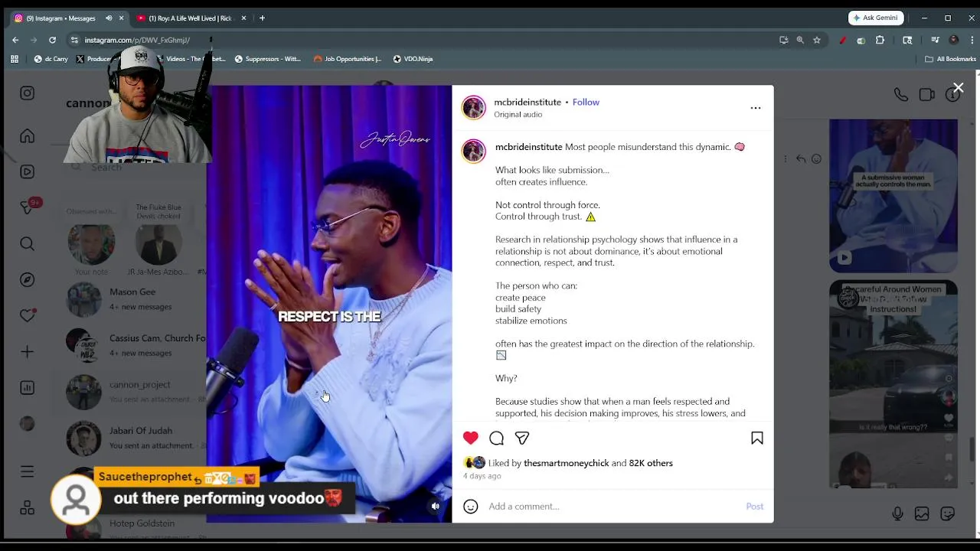Click the comment bubble icon on the post

tap(496, 438)
